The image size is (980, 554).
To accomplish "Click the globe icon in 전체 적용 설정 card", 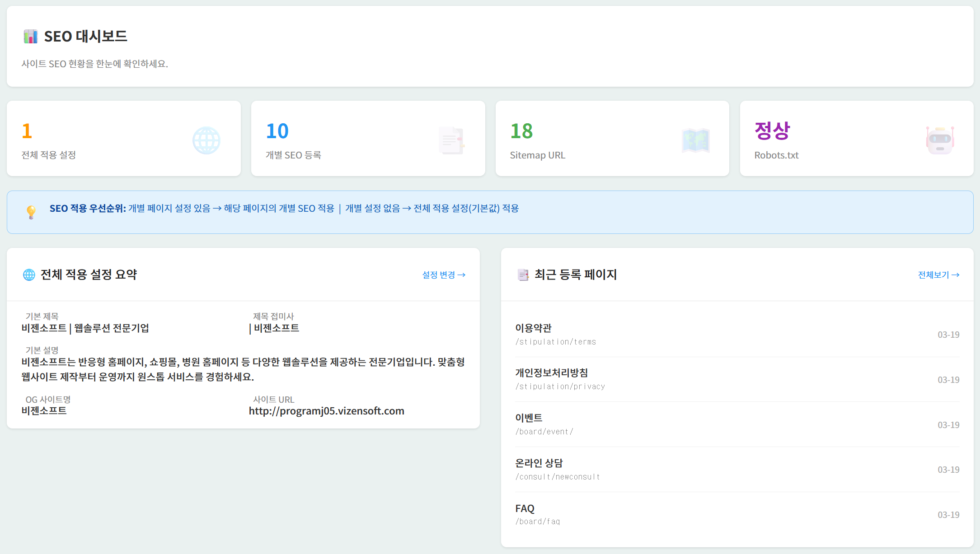I will (206, 141).
